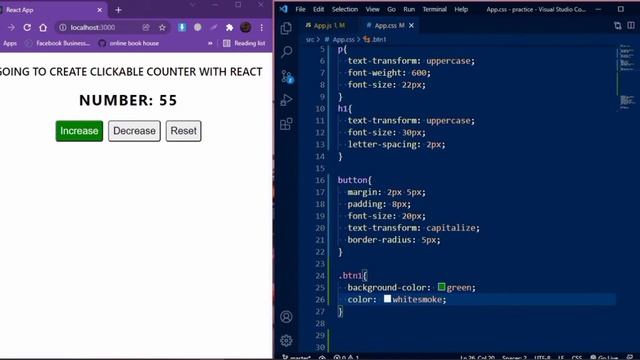Open the Chrome Extensions puzzle menu
This screenshot has width=640, height=360.
tap(229, 27)
